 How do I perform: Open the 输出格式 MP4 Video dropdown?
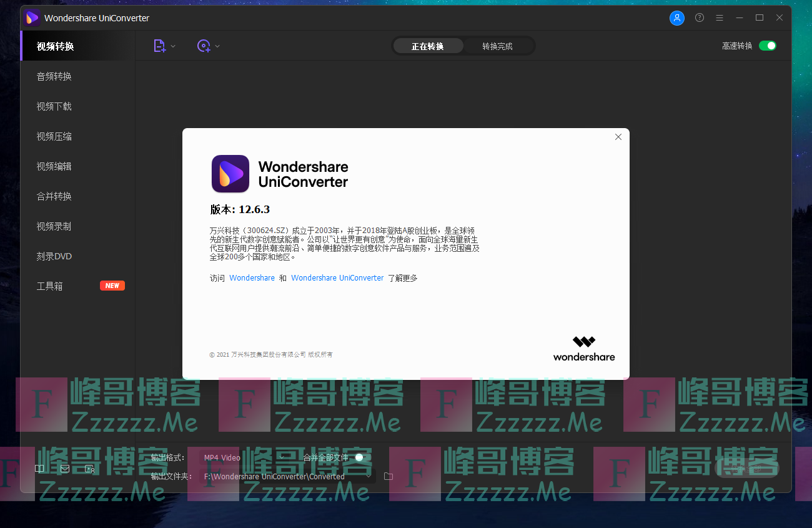pos(244,457)
